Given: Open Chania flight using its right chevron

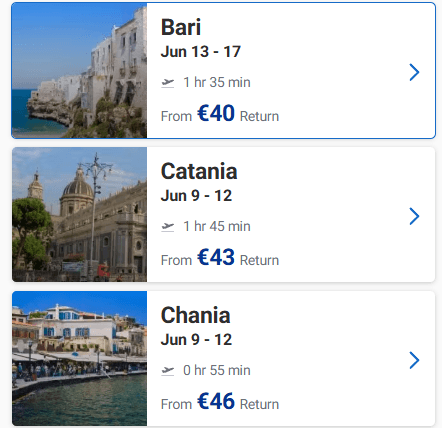Looking at the screenshot, I should click(x=414, y=360).
